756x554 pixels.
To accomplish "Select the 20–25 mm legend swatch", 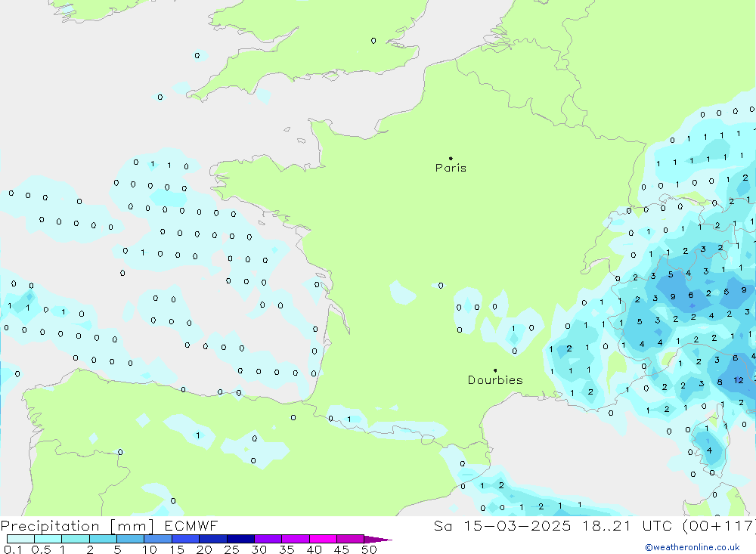I will 212,539.
